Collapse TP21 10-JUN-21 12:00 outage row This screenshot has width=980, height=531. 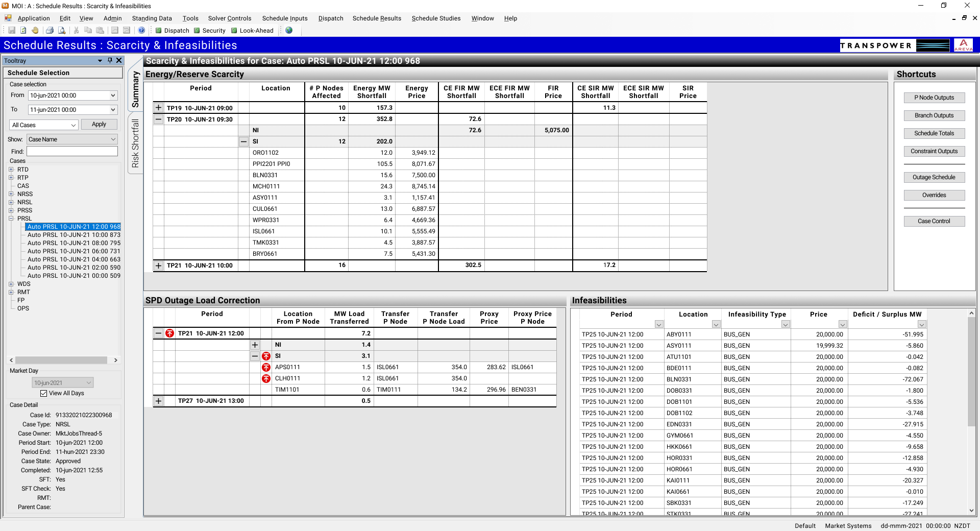pyautogui.click(x=158, y=333)
